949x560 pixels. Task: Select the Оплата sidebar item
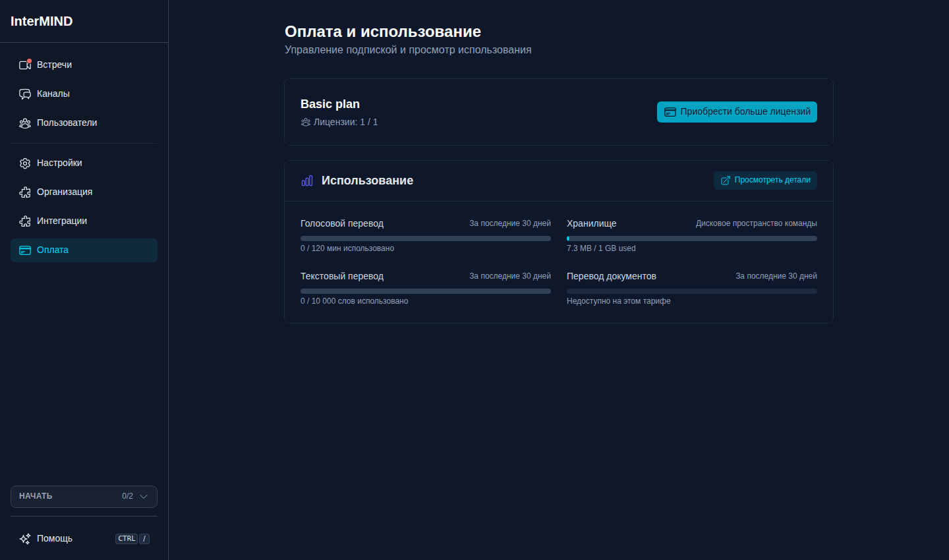[x=84, y=250]
